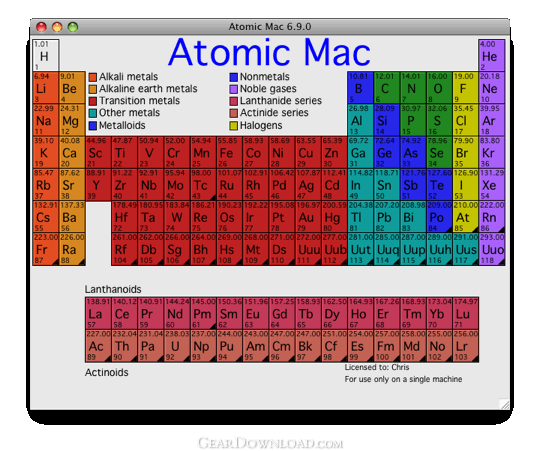Viewport: 540px width, 451px height.
Task: Click the Sodium (Na) element cell
Action: point(46,120)
